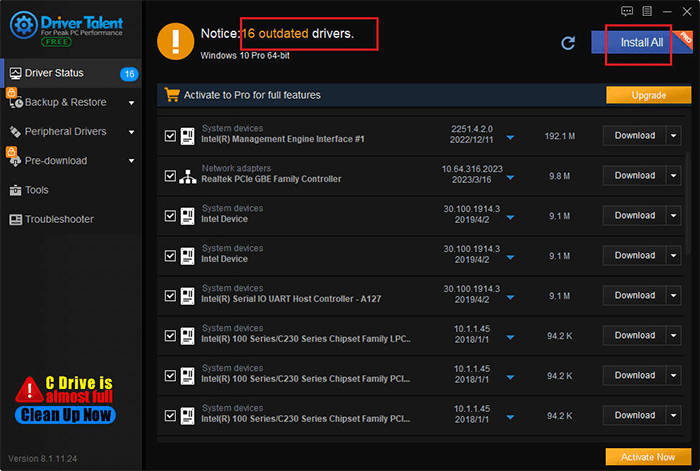700x471 pixels.
Task: Expand version list for 10.64.316.2023 driver
Action: click(x=510, y=178)
